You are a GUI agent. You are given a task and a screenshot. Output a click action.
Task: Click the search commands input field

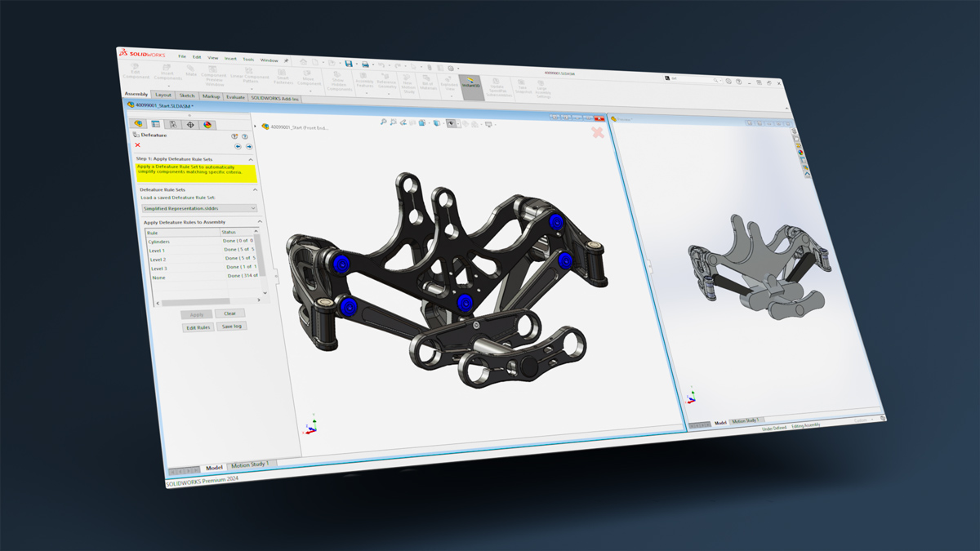tap(692, 80)
